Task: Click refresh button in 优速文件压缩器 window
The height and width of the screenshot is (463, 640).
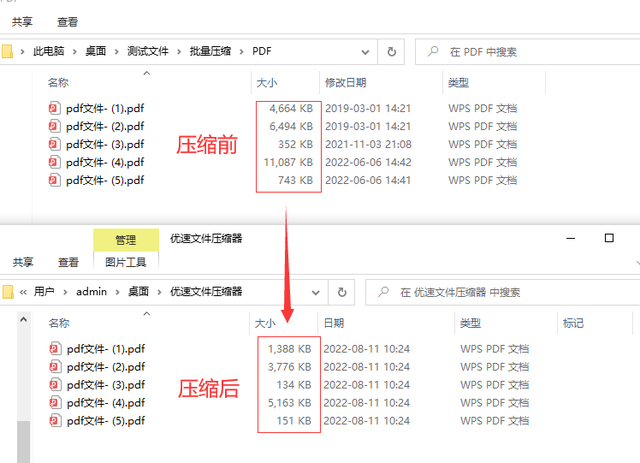Action: pos(342,292)
